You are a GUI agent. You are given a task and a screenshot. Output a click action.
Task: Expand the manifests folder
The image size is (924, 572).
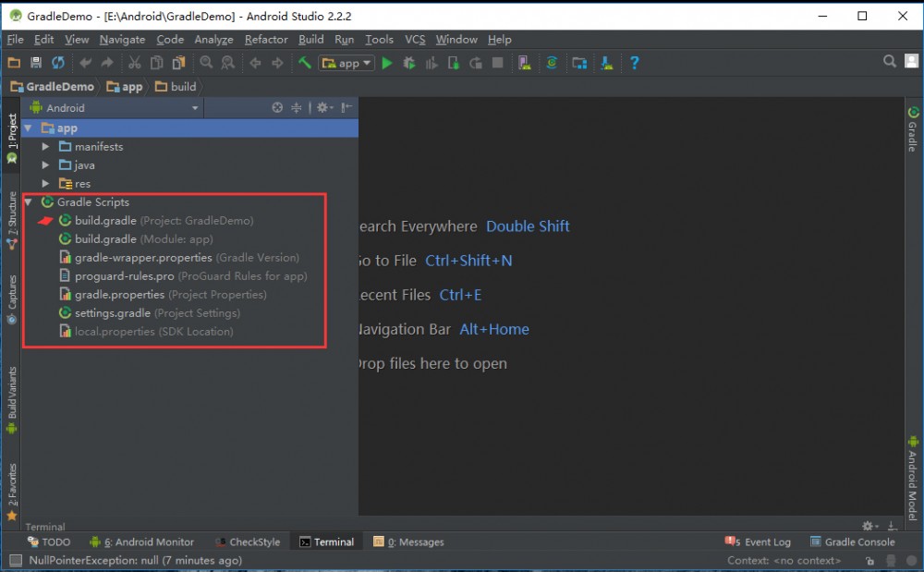(45, 147)
